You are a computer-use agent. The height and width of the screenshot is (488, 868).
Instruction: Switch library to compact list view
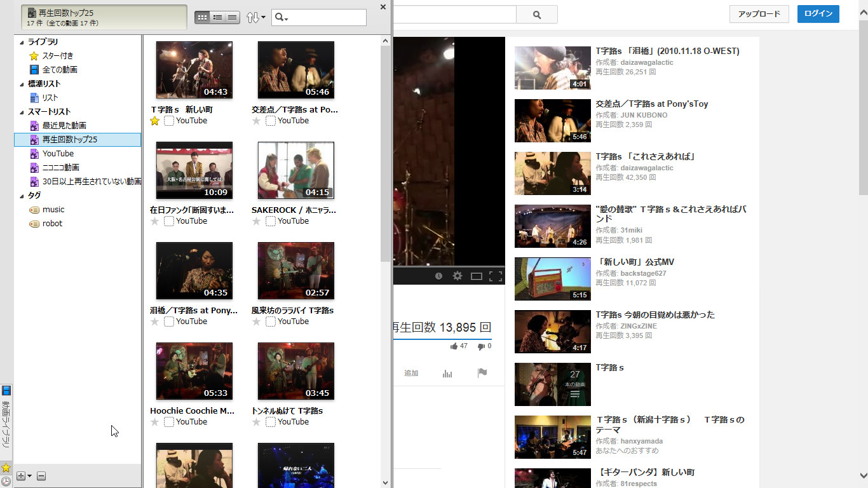(x=233, y=18)
